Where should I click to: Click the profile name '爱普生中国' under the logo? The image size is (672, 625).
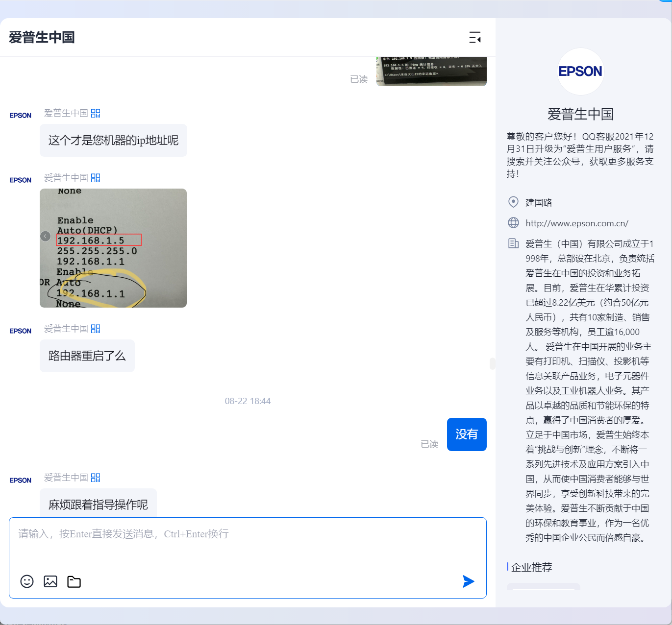point(581,114)
